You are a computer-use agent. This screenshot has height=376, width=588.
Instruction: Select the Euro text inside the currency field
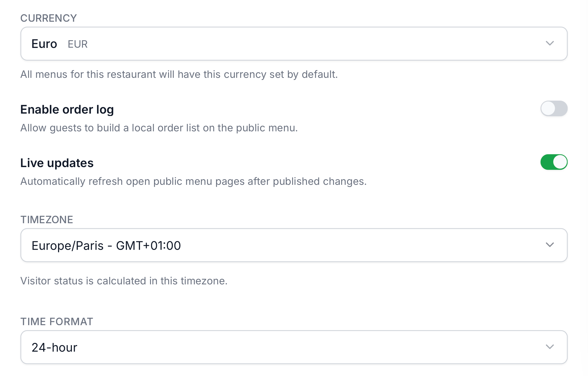pos(44,44)
